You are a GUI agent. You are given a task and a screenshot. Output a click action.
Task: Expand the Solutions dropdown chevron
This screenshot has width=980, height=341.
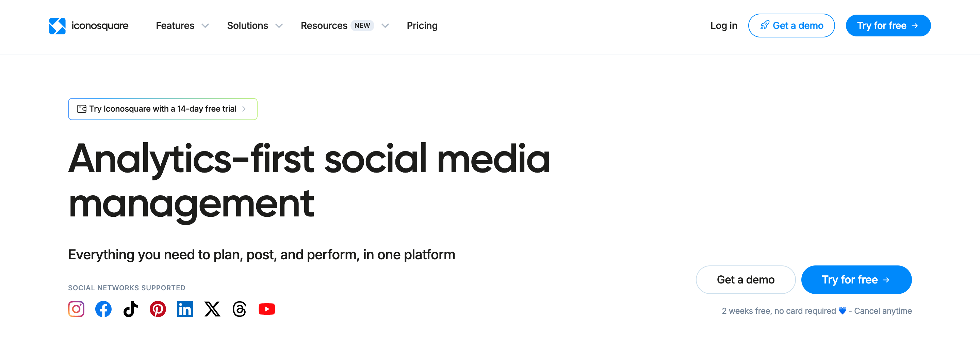point(279,26)
